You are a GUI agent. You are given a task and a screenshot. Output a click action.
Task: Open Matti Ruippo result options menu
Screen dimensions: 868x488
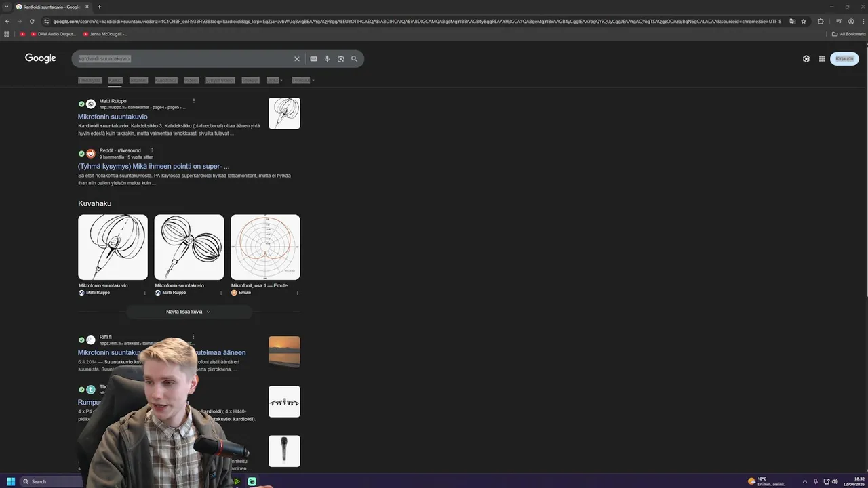[x=193, y=101]
